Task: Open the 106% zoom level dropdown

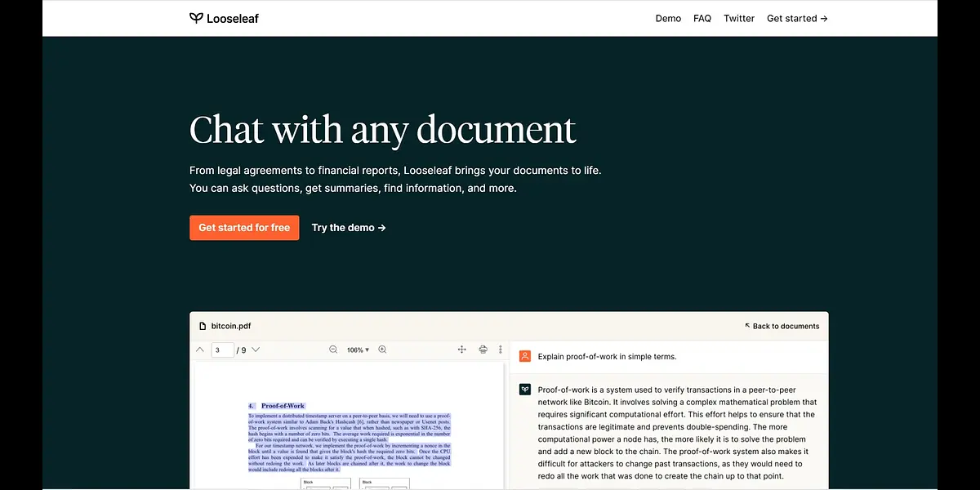Action: [x=358, y=350]
